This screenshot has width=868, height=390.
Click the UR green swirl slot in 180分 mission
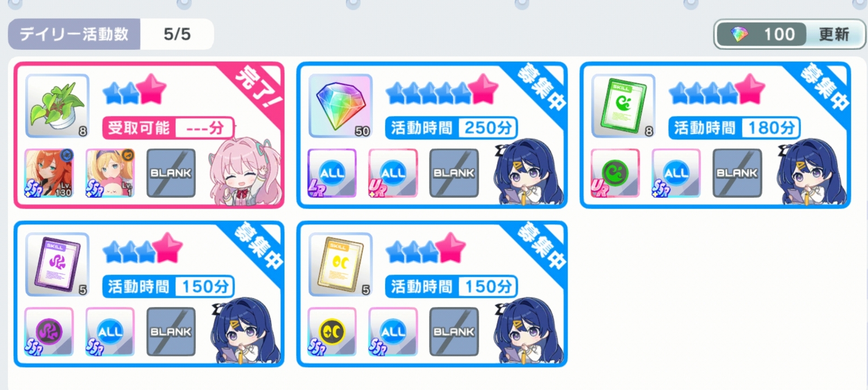(615, 173)
